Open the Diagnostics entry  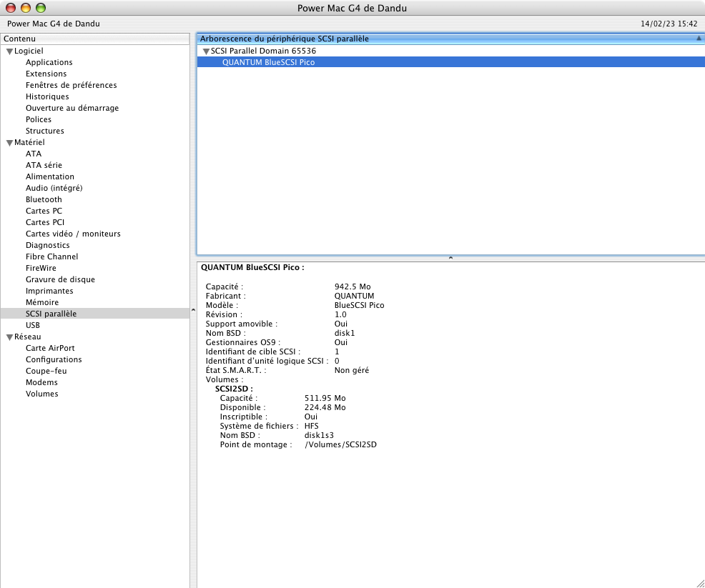tap(48, 245)
